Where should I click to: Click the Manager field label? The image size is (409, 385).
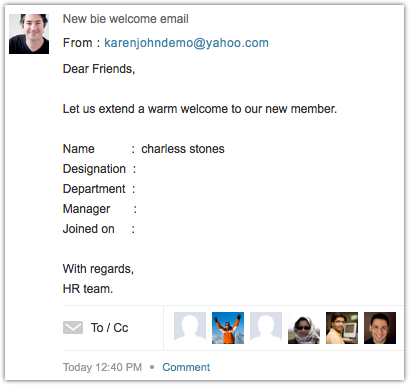[x=87, y=209]
